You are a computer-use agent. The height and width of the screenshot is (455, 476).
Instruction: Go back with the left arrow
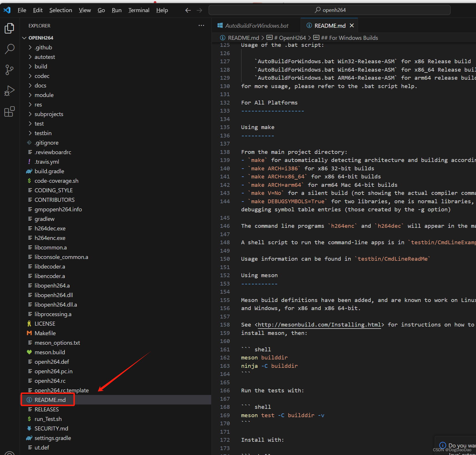point(188,10)
